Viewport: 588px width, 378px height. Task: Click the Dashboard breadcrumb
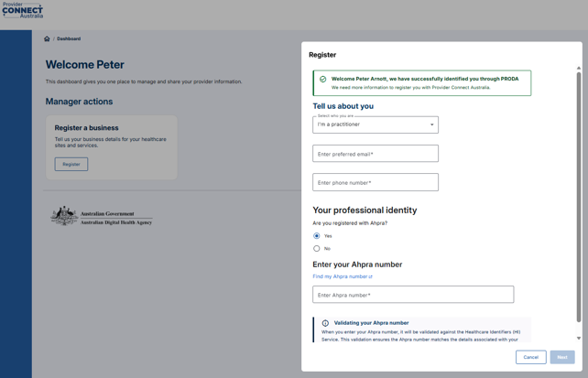click(69, 38)
